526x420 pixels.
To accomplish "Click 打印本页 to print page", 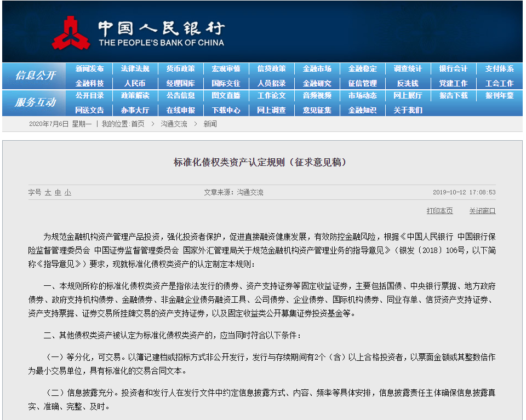I will click(440, 211).
